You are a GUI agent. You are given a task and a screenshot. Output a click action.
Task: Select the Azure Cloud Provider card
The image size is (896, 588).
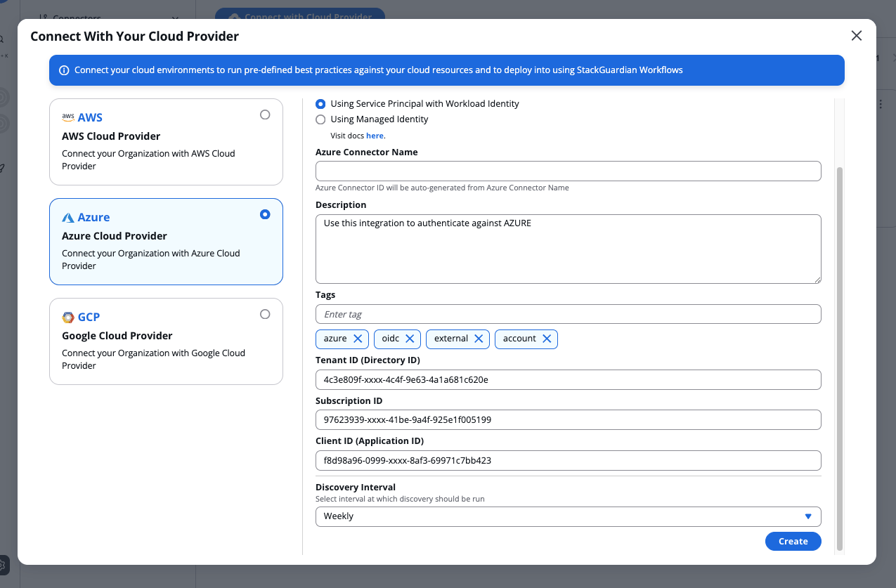166,242
